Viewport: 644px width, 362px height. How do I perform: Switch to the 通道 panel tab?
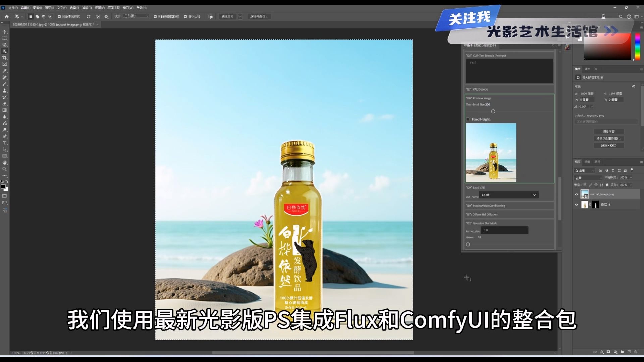tap(587, 162)
